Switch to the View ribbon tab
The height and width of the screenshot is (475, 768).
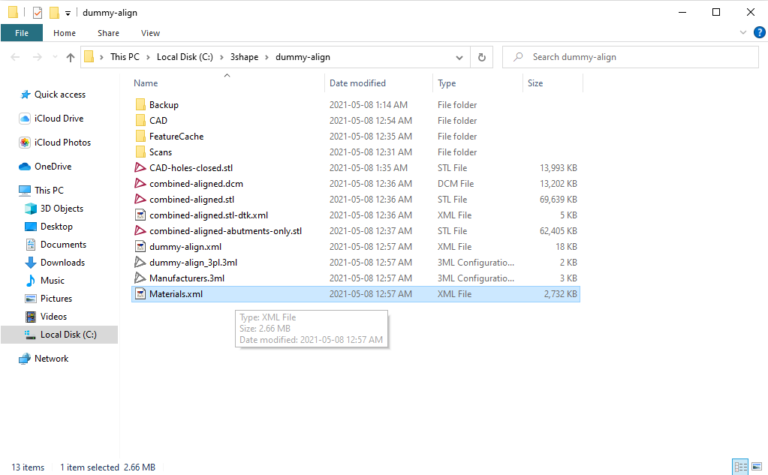point(150,32)
